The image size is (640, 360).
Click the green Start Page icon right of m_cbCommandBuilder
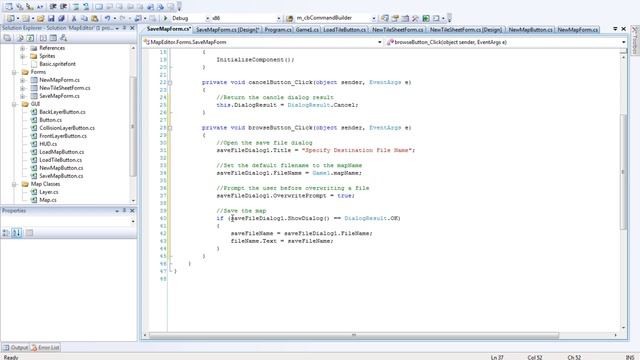(426, 18)
